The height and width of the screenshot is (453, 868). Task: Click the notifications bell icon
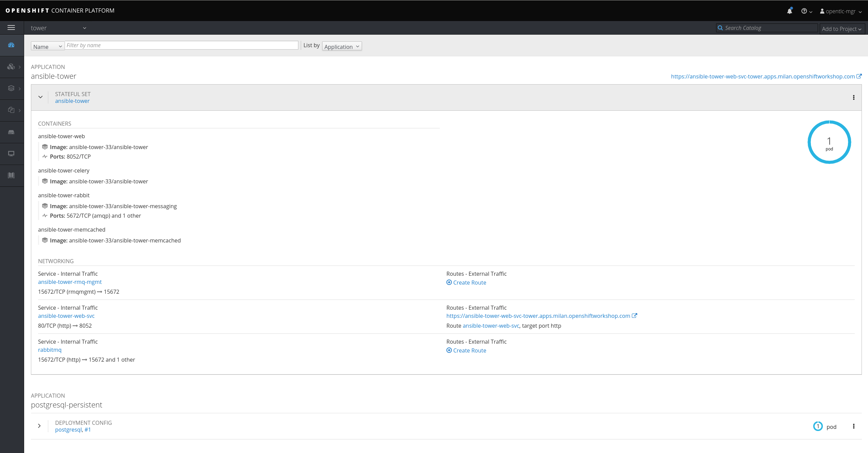pos(789,11)
